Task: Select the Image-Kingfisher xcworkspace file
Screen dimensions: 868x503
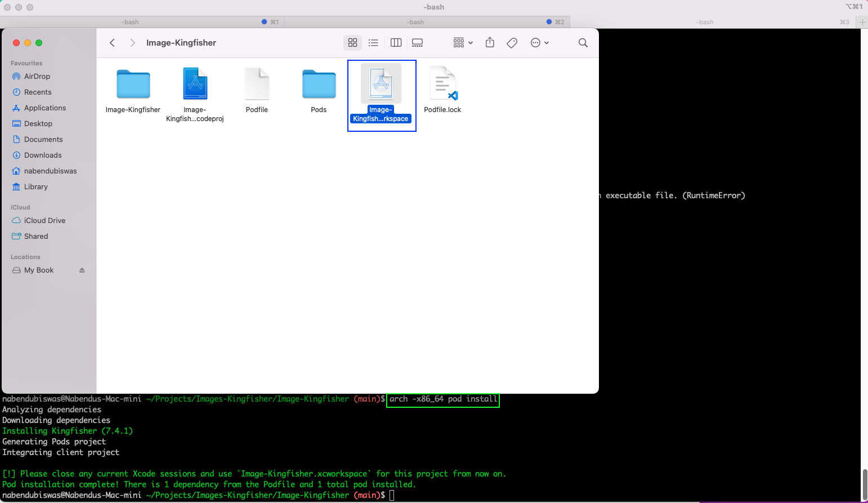Action: (381, 94)
